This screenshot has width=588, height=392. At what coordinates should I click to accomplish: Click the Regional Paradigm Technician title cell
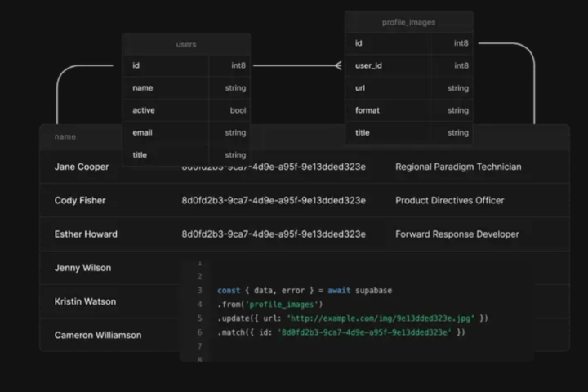pyautogui.click(x=458, y=167)
